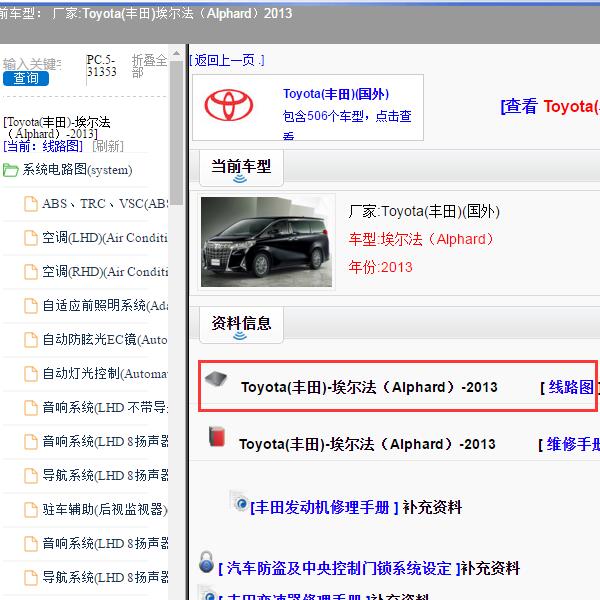Click document icon beside 丰田发动机修理手册
The width and height of the screenshot is (600, 600).
[x=239, y=501]
